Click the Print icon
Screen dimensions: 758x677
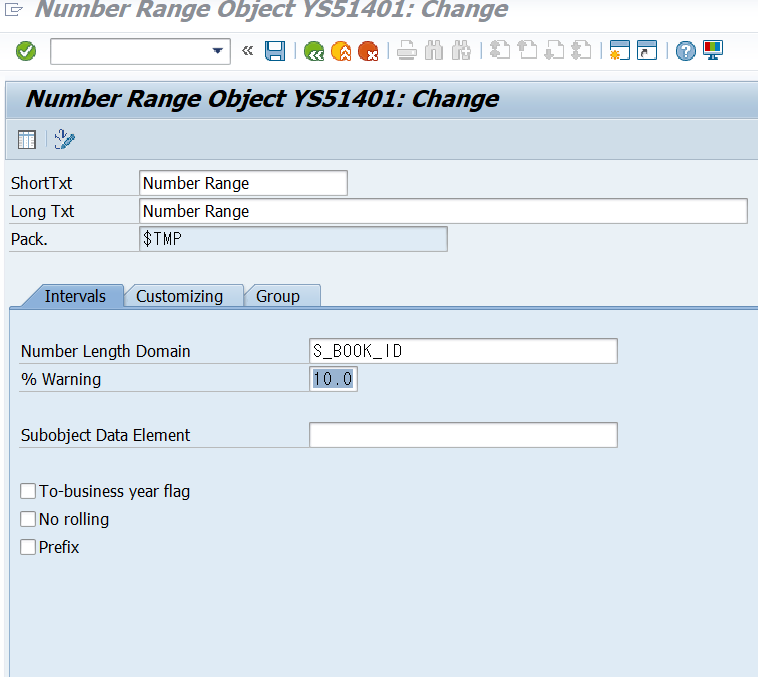click(x=407, y=51)
